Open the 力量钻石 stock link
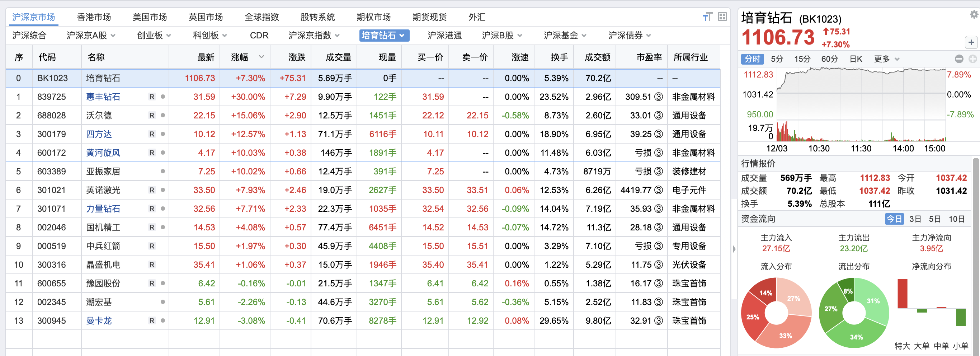The height and width of the screenshot is (356, 980). (103, 209)
